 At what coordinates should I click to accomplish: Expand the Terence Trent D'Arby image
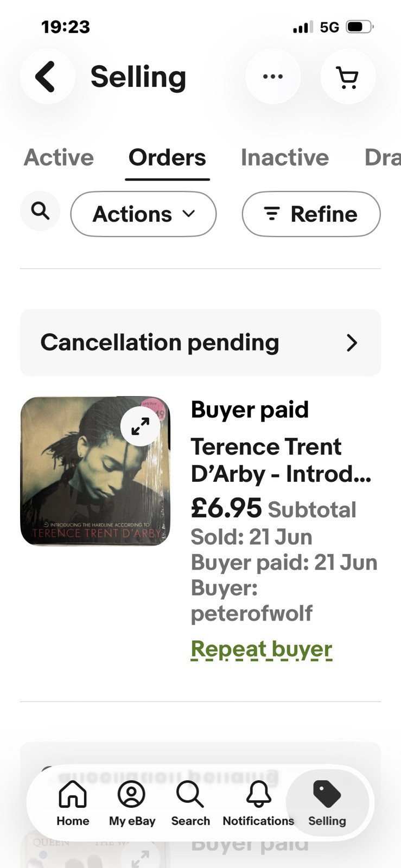(x=141, y=426)
